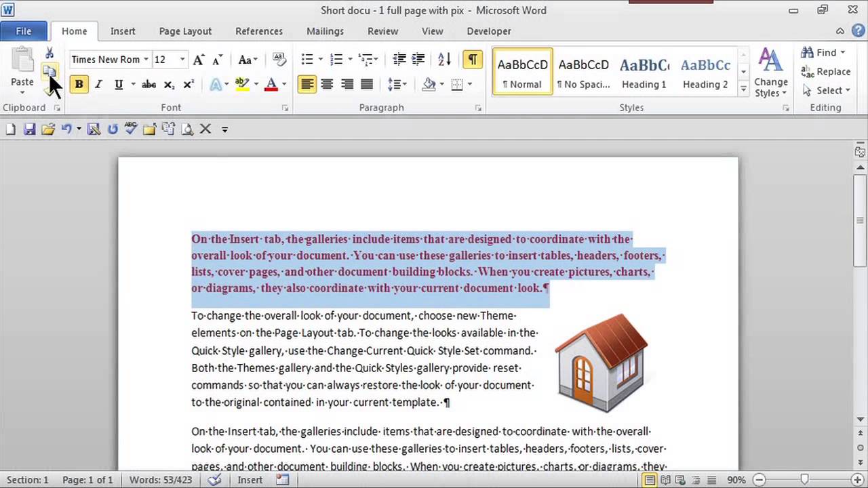Viewport: 868px width, 488px height.
Task: Open Font dialog launcher
Action: [x=285, y=108]
